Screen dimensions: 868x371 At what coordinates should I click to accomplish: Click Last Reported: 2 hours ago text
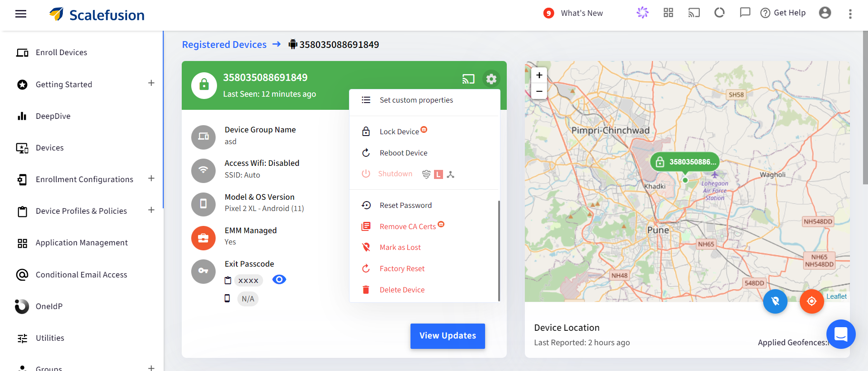coord(582,343)
